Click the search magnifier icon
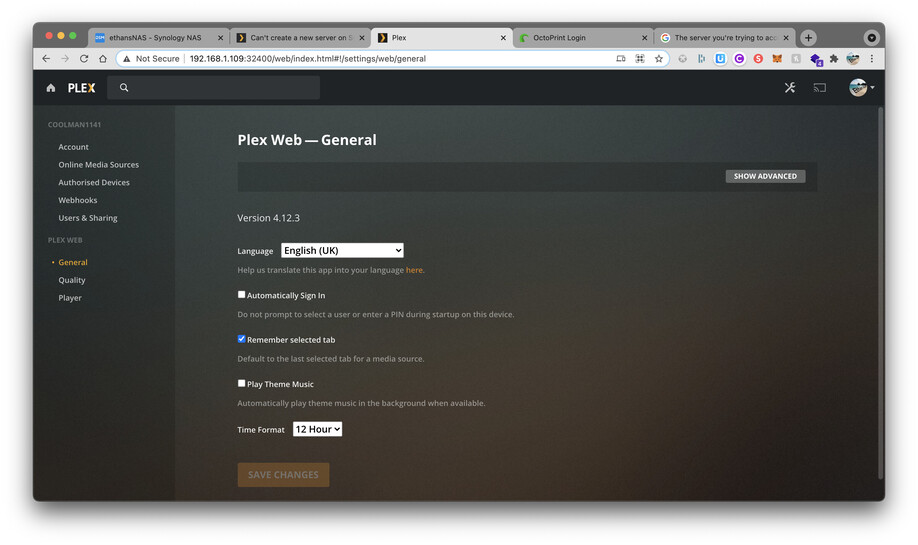The image size is (918, 545). tap(124, 87)
